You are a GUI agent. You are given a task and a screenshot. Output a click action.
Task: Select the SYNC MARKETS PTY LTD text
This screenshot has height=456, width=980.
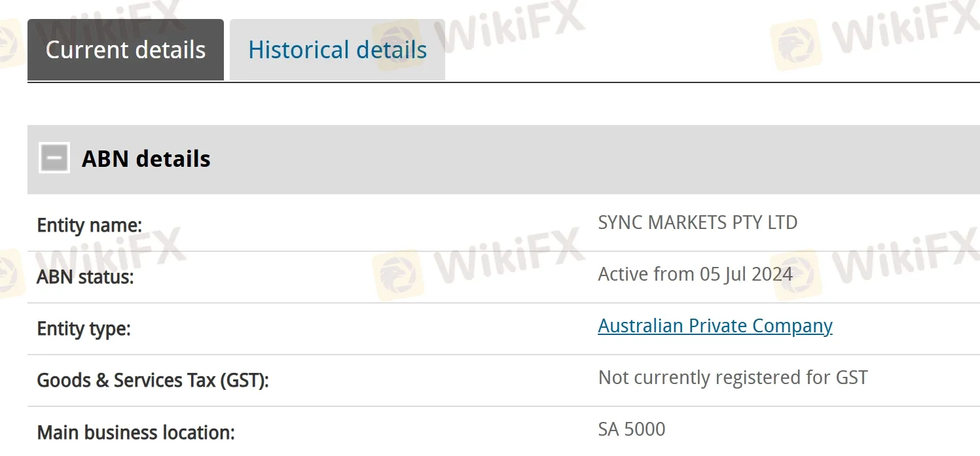(697, 222)
